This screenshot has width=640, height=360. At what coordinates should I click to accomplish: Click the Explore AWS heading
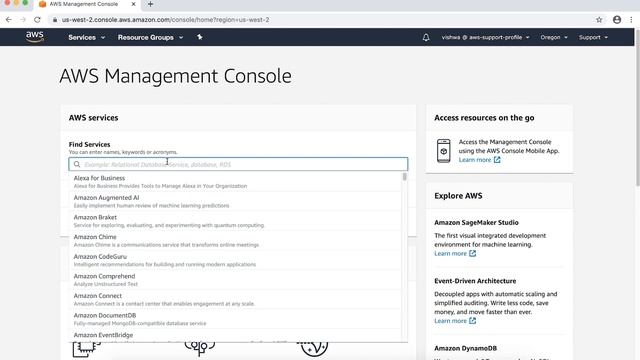458,196
